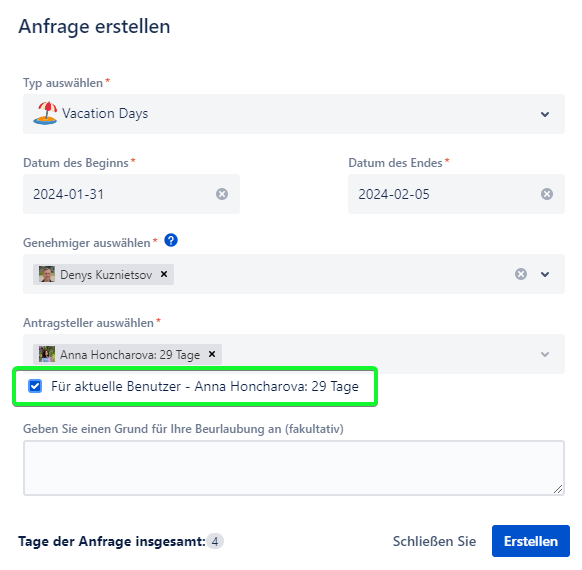Clear the end date 2024-02-05
This screenshot has height=570, width=582.
[x=547, y=194]
